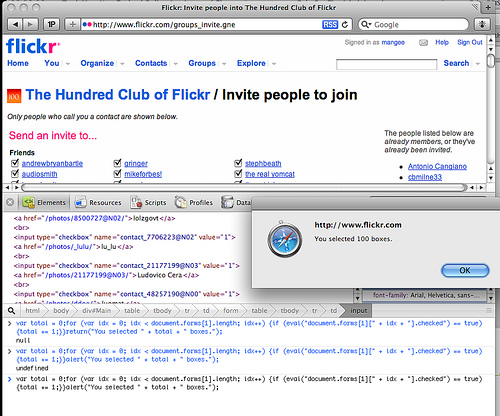Viewport: 500px width, 416px height.
Task: Uncheck the mikeforbes! checkbox
Action: (x=117, y=174)
